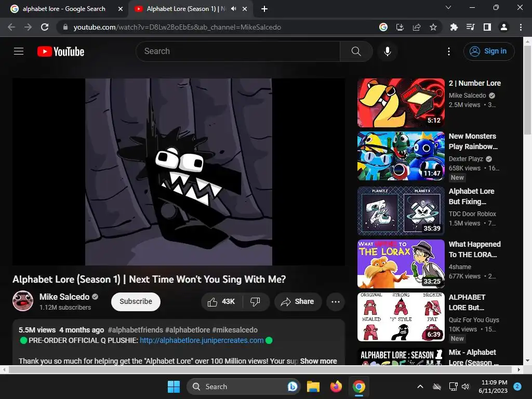Click the #mikesalcedo hashtag
This screenshot has height=399, width=532.
point(235,330)
